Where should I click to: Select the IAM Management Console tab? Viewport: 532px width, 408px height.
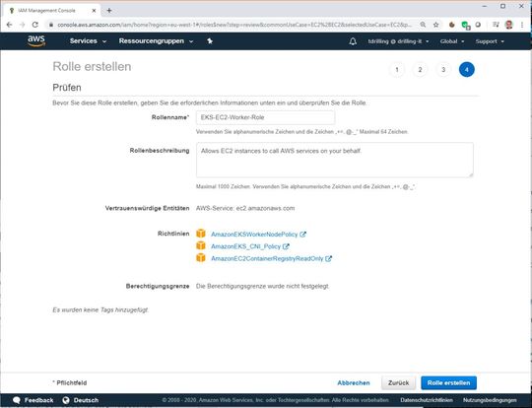click(52, 11)
